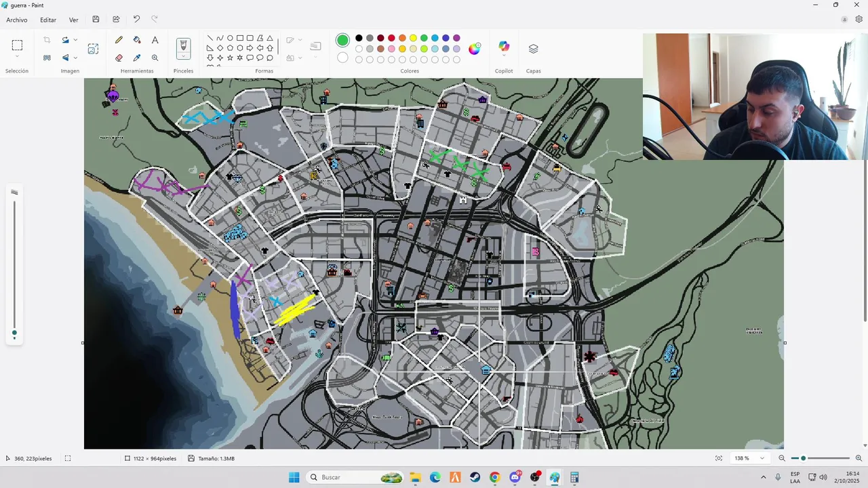
Task: Open Steam from the taskbar
Action: click(x=475, y=477)
